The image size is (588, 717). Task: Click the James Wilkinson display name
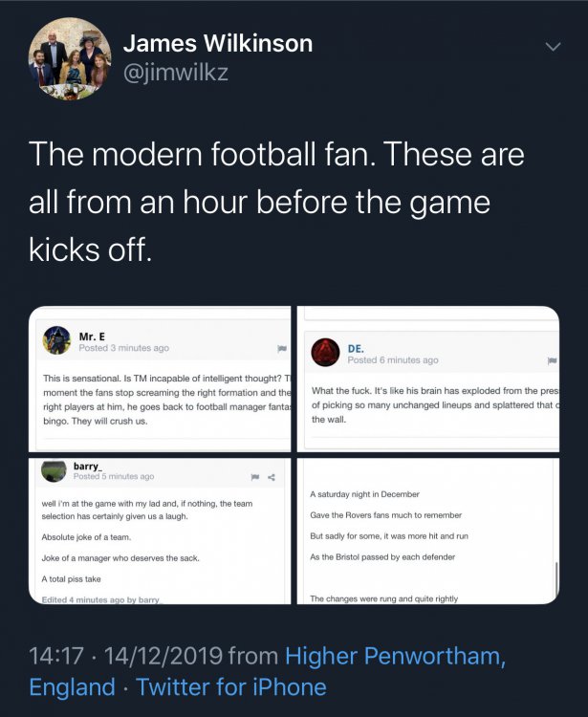click(x=218, y=44)
